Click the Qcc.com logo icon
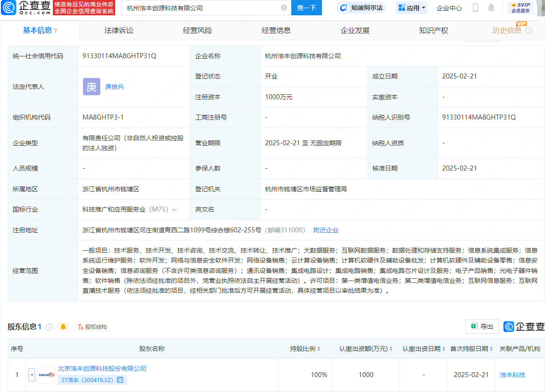545x392 pixels. pyautogui.click(x=9, y=8)
